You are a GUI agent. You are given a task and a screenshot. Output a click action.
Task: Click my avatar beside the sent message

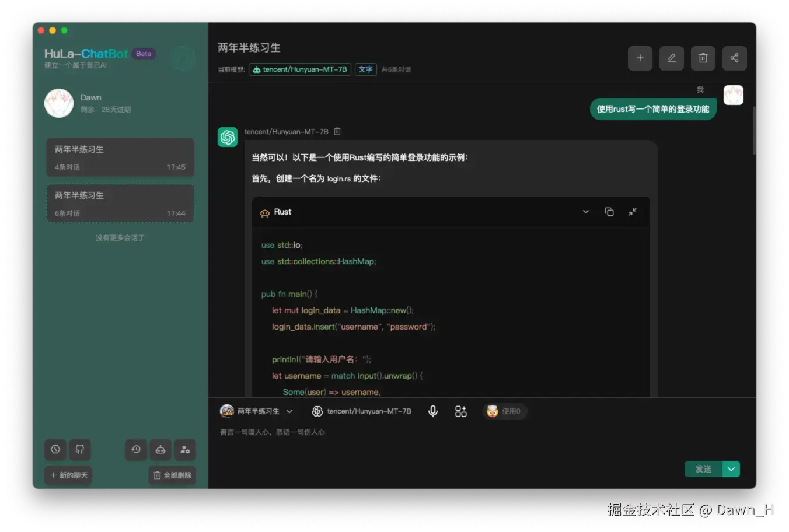tap(734, 95)
